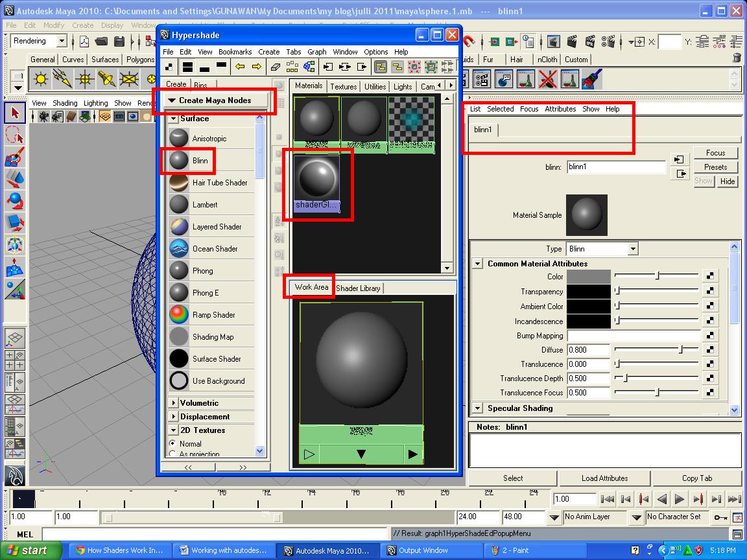Collapse the Specular Shading section
Image resolution: width=747 pixels, height=560 pixels.
[x=477, y=408]
